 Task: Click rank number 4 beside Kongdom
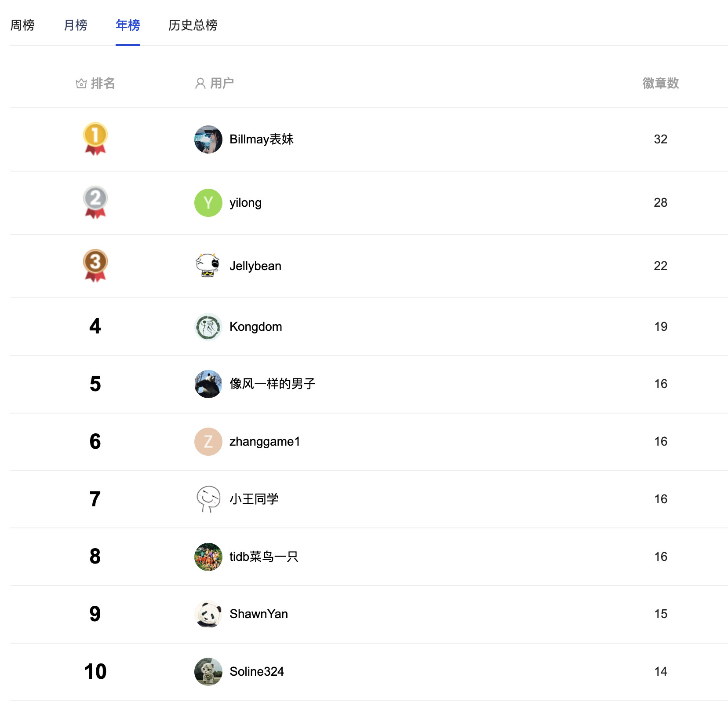[x=95, y=326]
